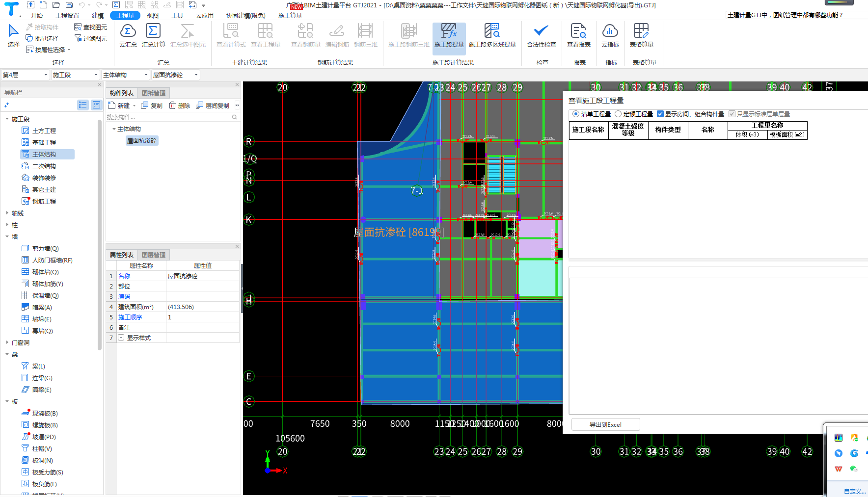Click search magnifier in component search
The width and height of the screenshot is (868, 497).
tap(234, 117)
